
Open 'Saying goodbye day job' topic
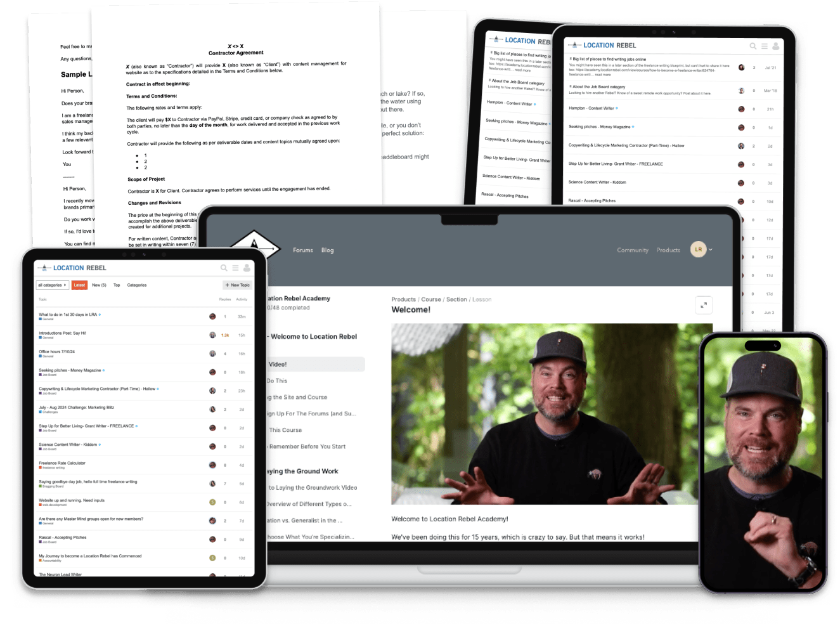click(x=87, y=481)
